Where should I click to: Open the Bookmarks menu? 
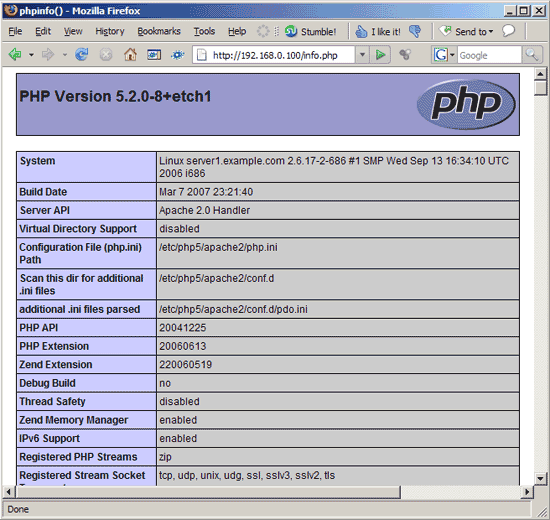click(x=159, y=31)
